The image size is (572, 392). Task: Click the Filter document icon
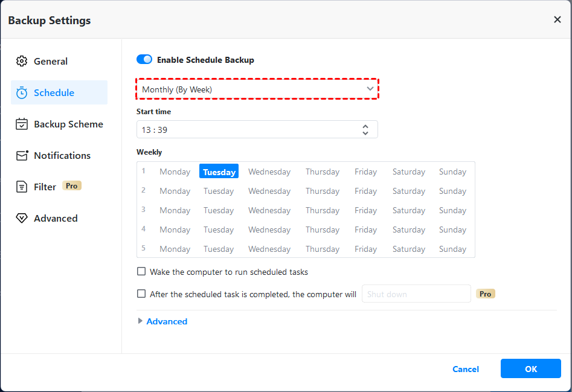22,187
